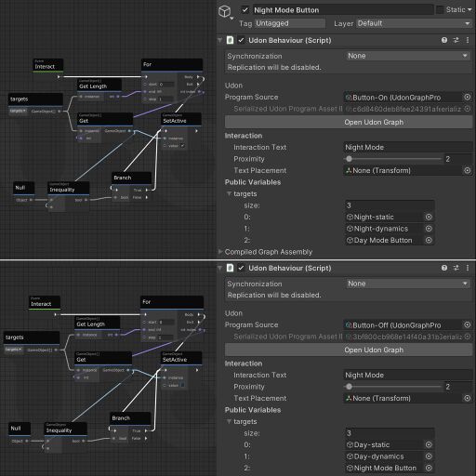Click top Interaction Text field Night Mode
476x476 pixels.
(x=408, y=148)
